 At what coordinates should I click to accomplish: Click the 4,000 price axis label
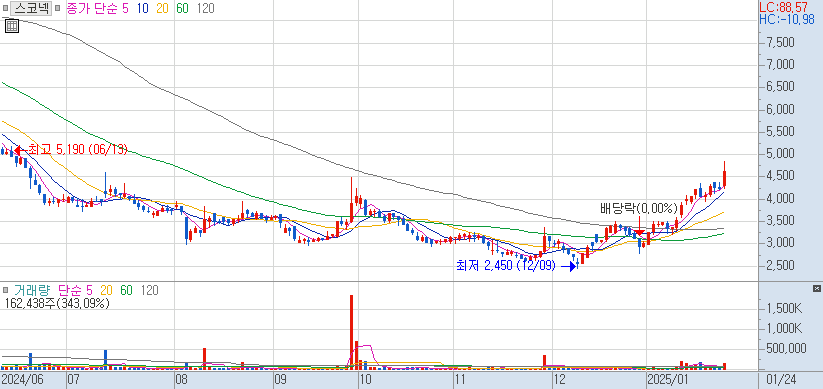coord(780,198)
